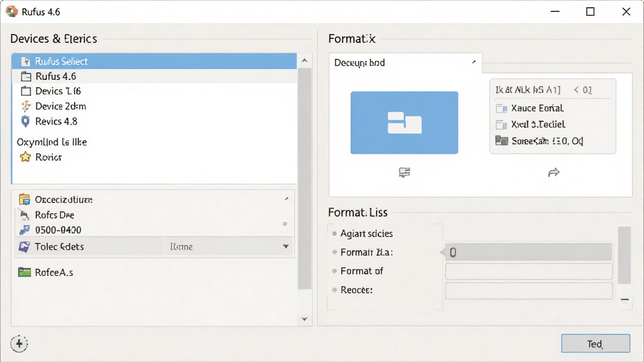The height and width of the screenshot is (362, 644).
Task: Select the Agiart sdcies bullet option
Action: point(335,234)
